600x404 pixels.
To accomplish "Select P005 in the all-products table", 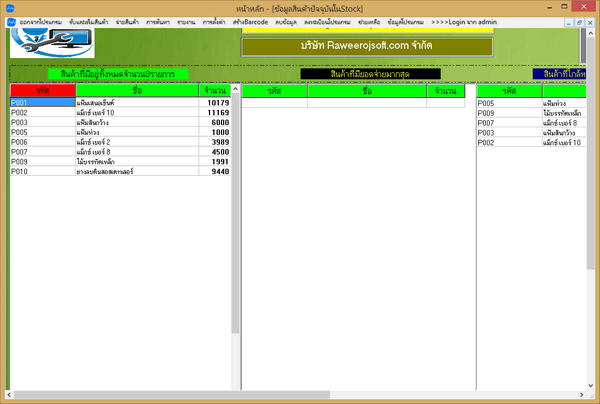I will (x=42, y=132).
